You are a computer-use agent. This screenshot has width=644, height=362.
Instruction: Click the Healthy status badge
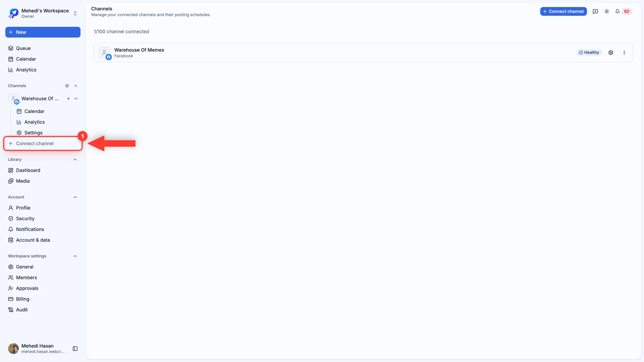click(x=589, y=53)
